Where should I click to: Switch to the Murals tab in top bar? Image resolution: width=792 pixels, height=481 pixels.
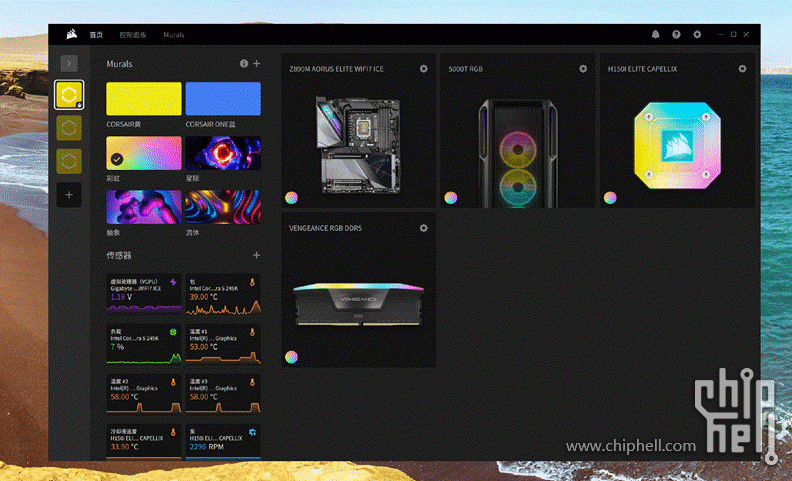click(174, 35)
